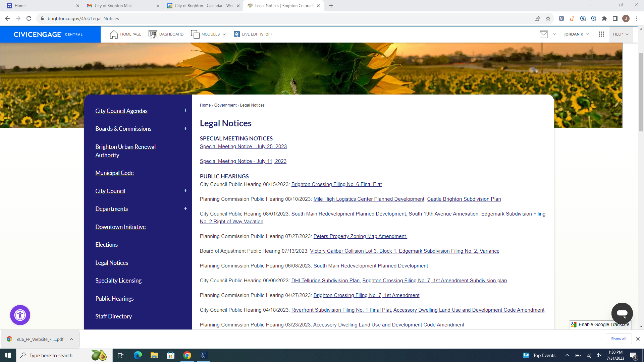
Task: Open the apps grid icon
Action: point(601,34)
